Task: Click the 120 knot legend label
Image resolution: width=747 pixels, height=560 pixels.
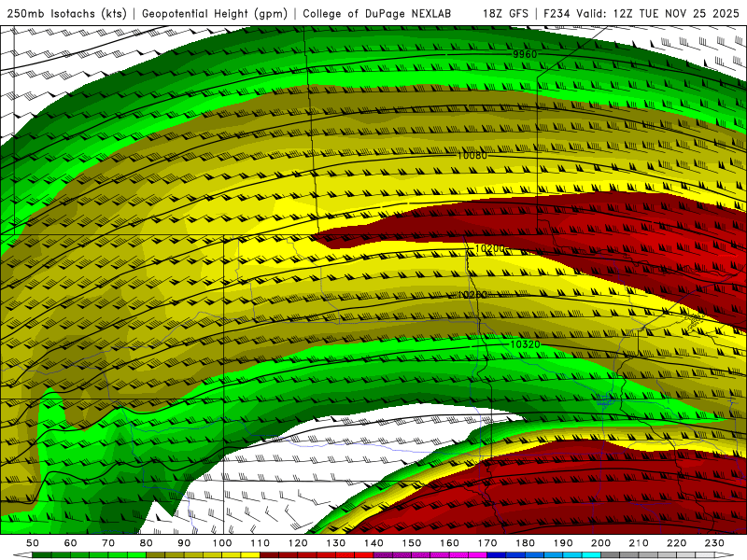Action: (298, 543)
